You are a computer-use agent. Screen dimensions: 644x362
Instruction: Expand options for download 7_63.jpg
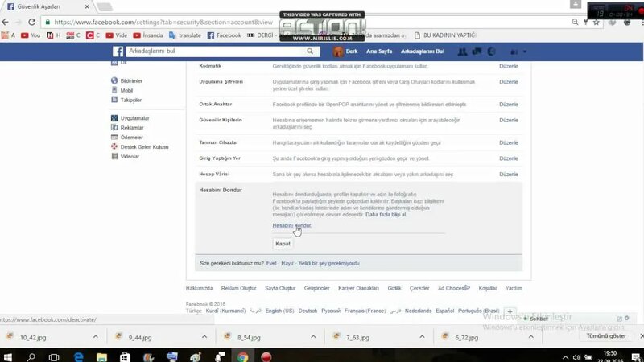pos(422,337)
